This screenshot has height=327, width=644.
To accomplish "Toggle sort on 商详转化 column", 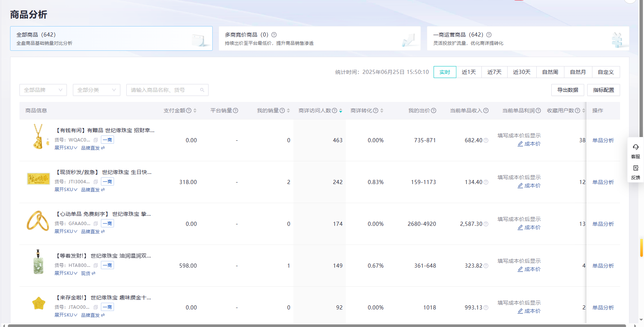I will [x=382, y=110].
